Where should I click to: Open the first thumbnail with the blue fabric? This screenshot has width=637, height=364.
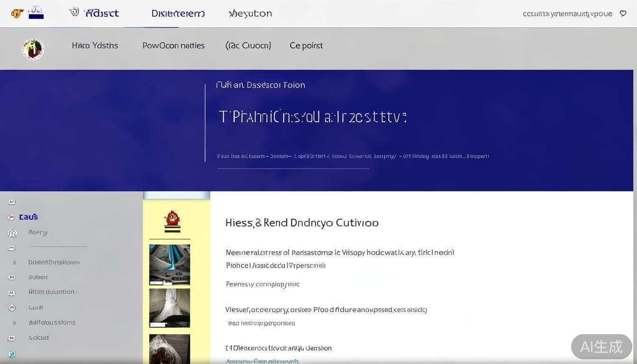pos(170,264)
